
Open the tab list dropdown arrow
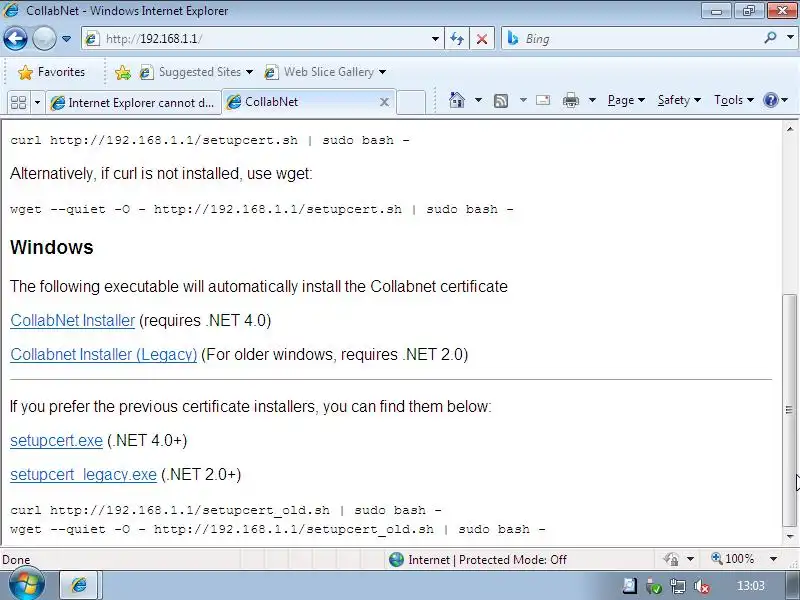point(37,103)
